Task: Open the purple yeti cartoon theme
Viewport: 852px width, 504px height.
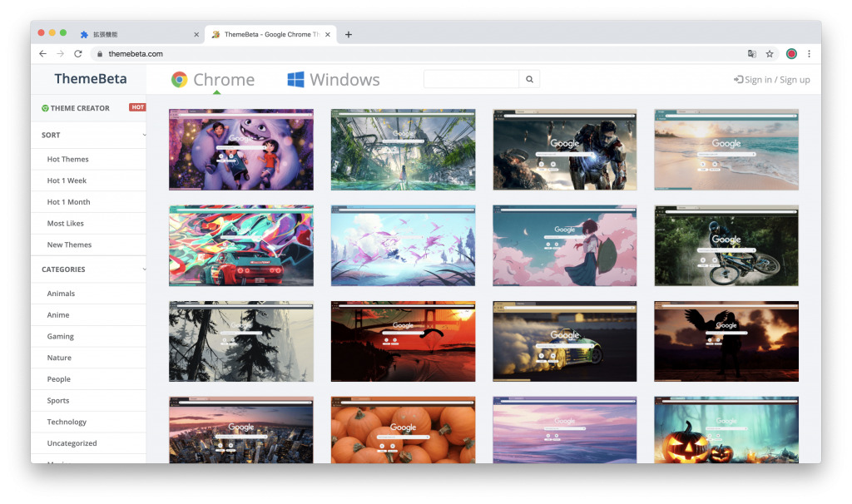Action: click(241, 150)
